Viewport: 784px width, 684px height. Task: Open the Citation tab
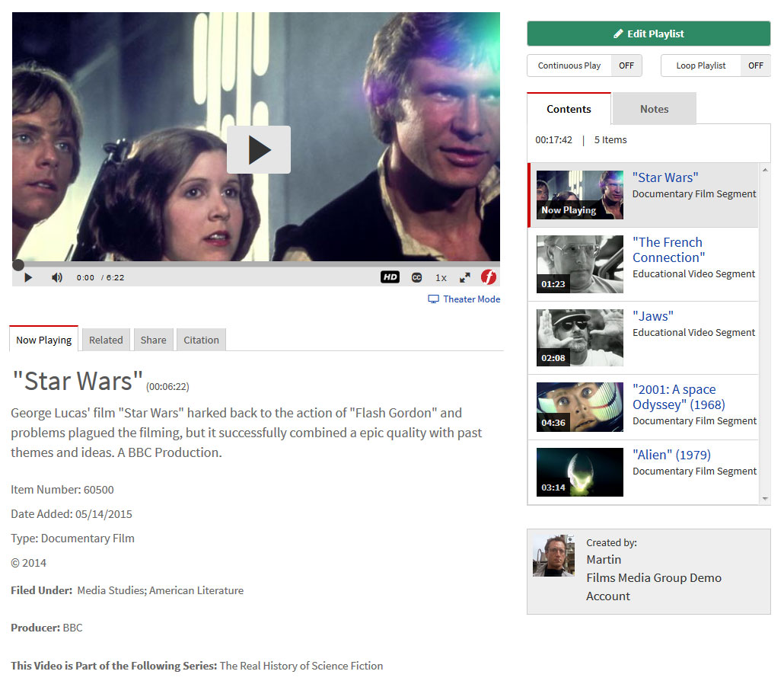pos(201,340)
